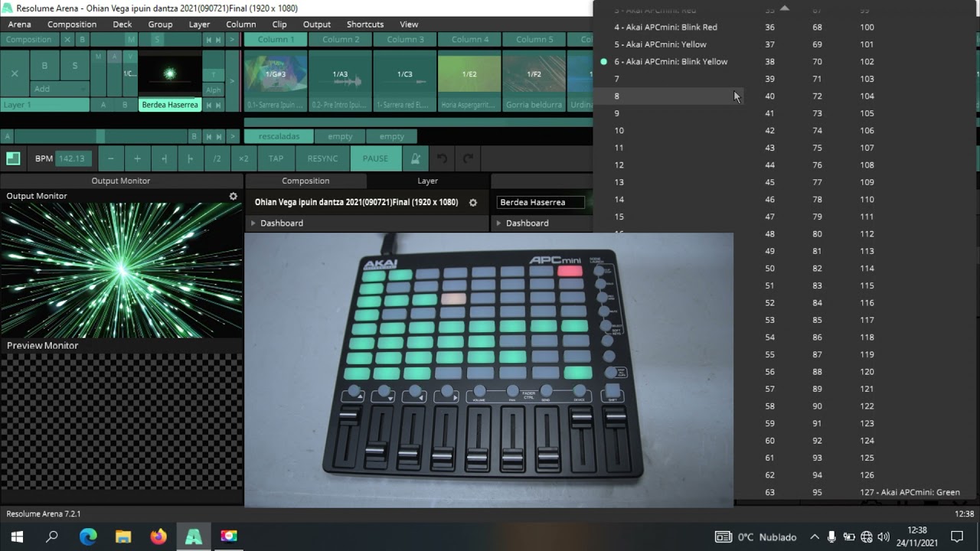Toggle Layer 1 solo S button
The image size is (980, 551).
74,66
